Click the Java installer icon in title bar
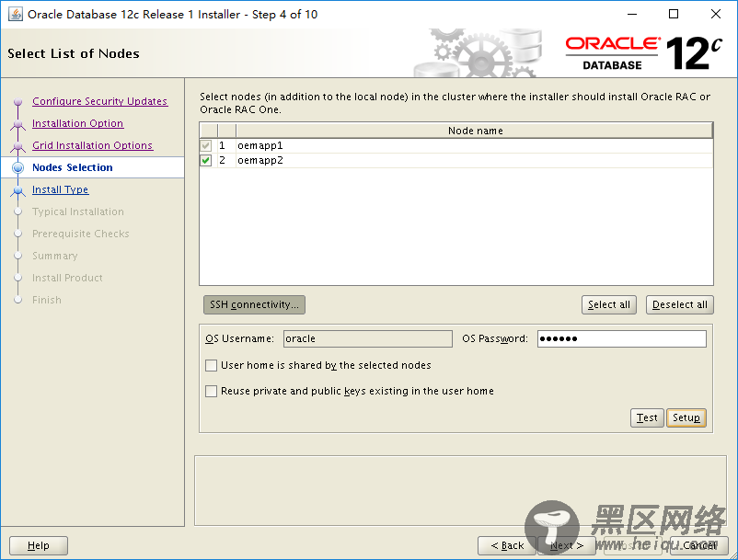 (15, 14)
